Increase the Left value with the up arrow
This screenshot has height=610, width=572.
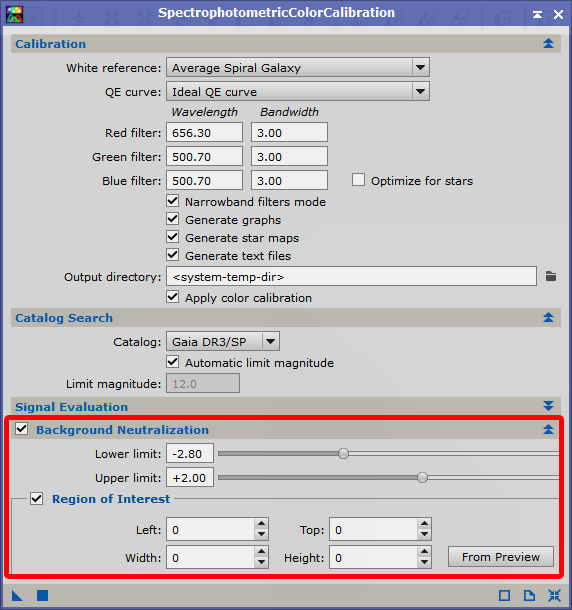[x=261, y=524]
